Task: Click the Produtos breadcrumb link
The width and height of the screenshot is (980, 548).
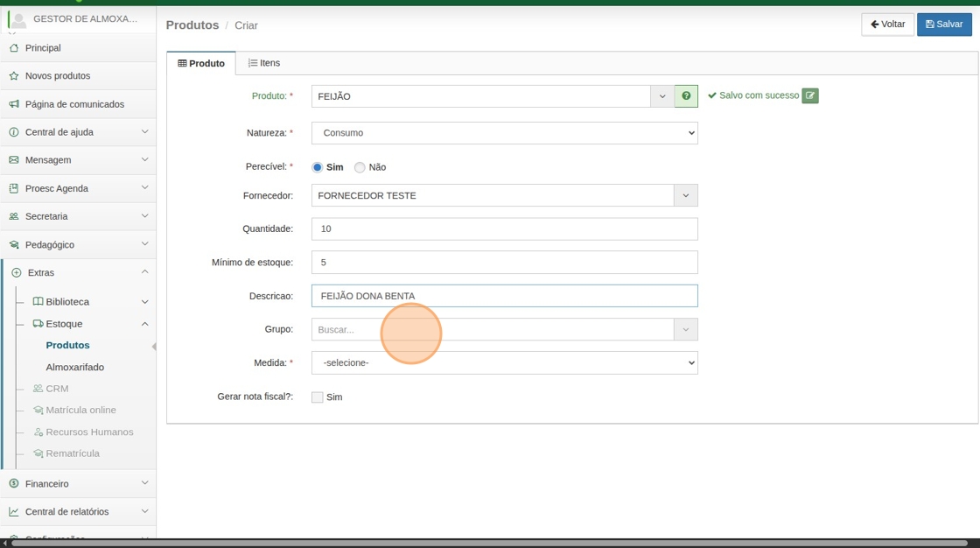Action: coord(192,25)
